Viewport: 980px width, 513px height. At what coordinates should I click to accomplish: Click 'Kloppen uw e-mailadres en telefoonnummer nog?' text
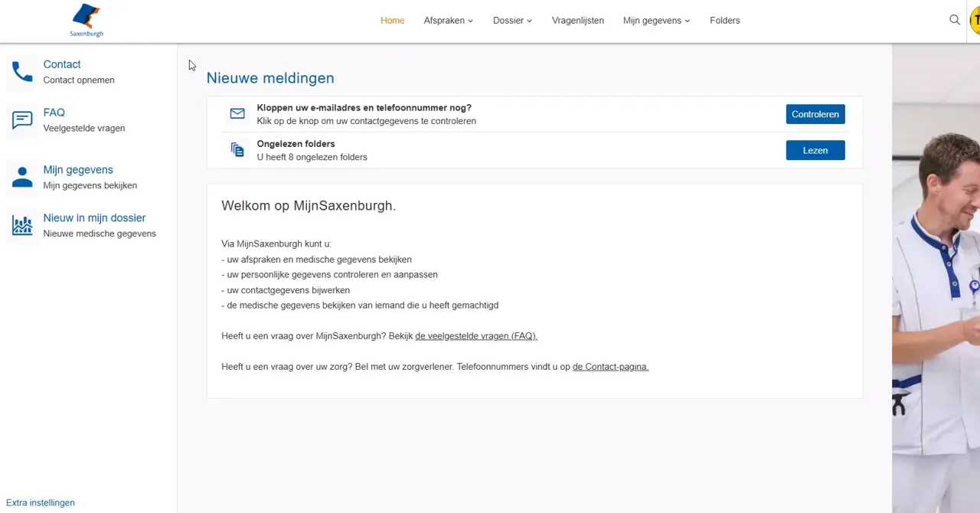tap(364, 108)
